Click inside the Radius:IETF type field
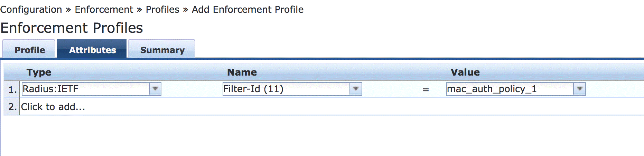This screenshot has height=156, width=644. click(85, 89)
